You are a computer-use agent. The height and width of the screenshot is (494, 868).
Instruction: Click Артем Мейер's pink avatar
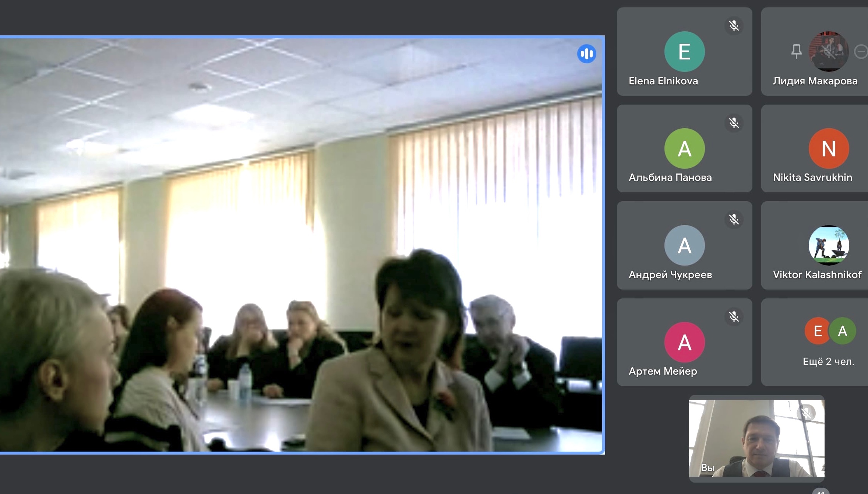pyautogui.click(x=684, y=342)
